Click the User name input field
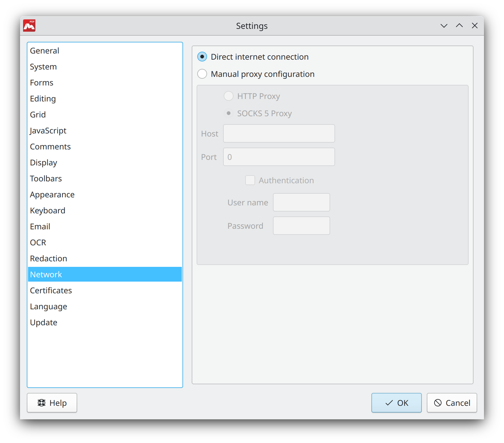The width and height of the screenshot is (504, 443). coord(302,202)
